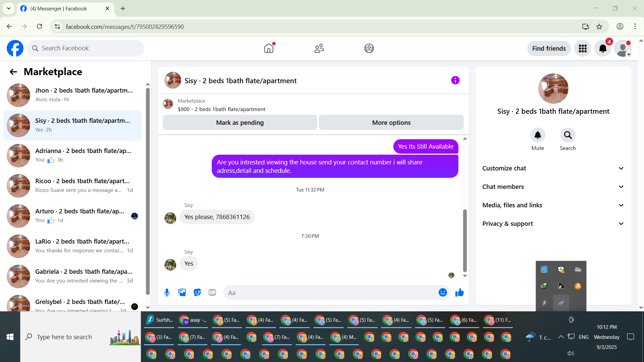Open the Arturo conversation
The image size is (644, 362).
pyautogui.click(x=72, y=216)
